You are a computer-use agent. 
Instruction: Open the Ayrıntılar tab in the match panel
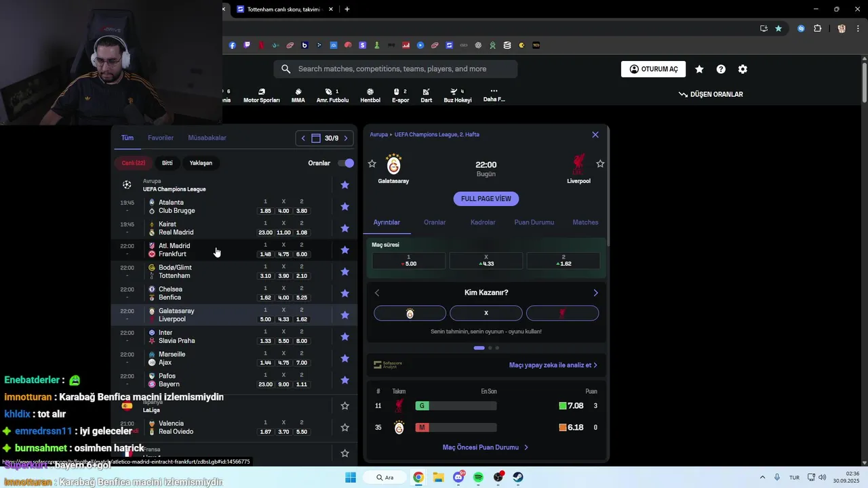(x=387, y=222)
